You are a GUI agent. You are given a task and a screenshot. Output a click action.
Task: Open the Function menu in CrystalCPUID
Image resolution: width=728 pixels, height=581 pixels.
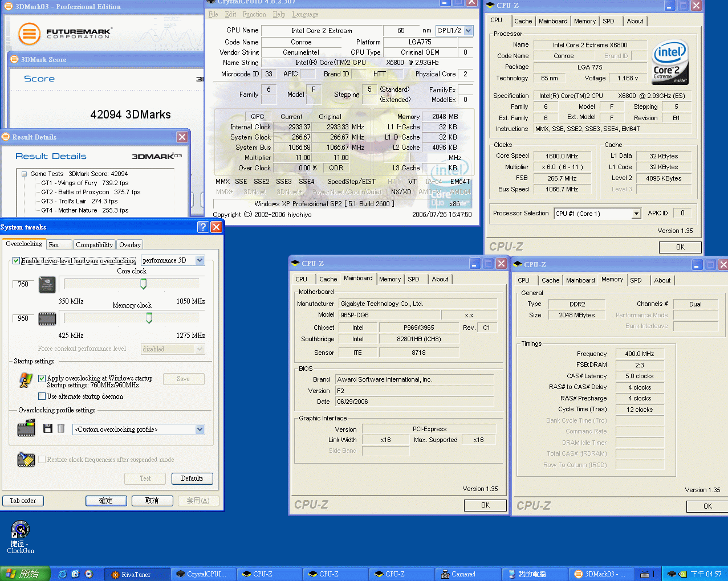pos(254,14)
